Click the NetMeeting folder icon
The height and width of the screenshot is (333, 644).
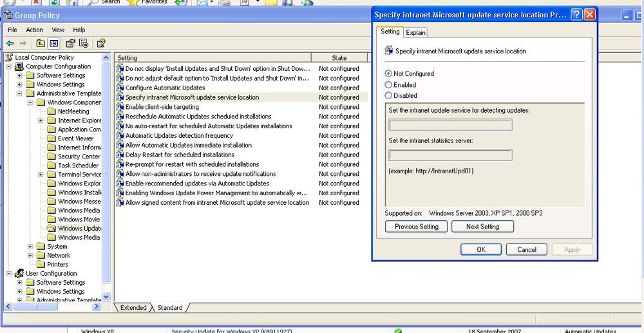[52, 111]
